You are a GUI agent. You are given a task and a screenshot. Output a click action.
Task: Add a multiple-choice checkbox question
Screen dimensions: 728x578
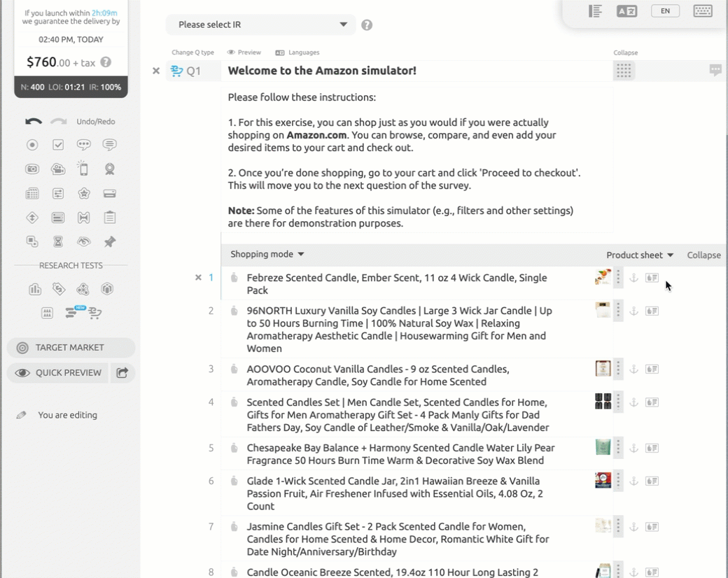pos(58,145)
